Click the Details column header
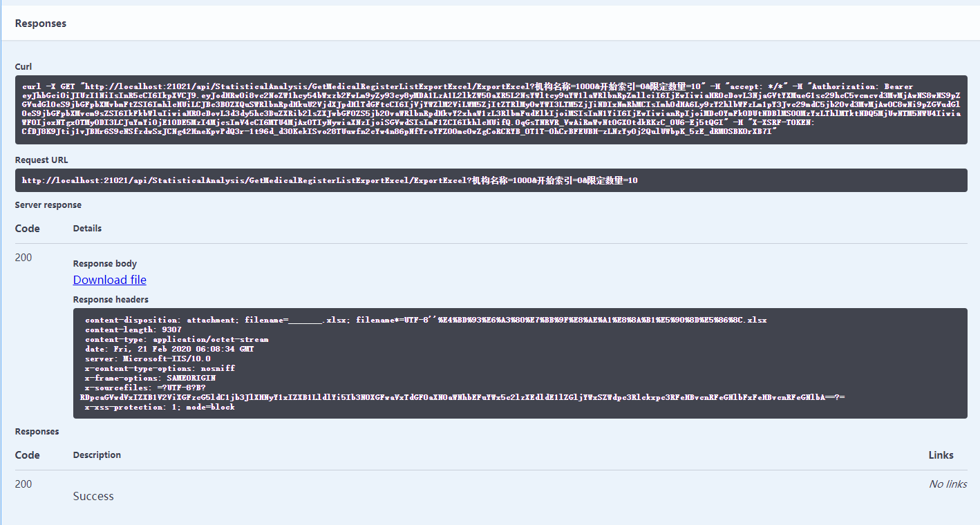Screen dimensions: 980x525 click(x=86, y=228)
